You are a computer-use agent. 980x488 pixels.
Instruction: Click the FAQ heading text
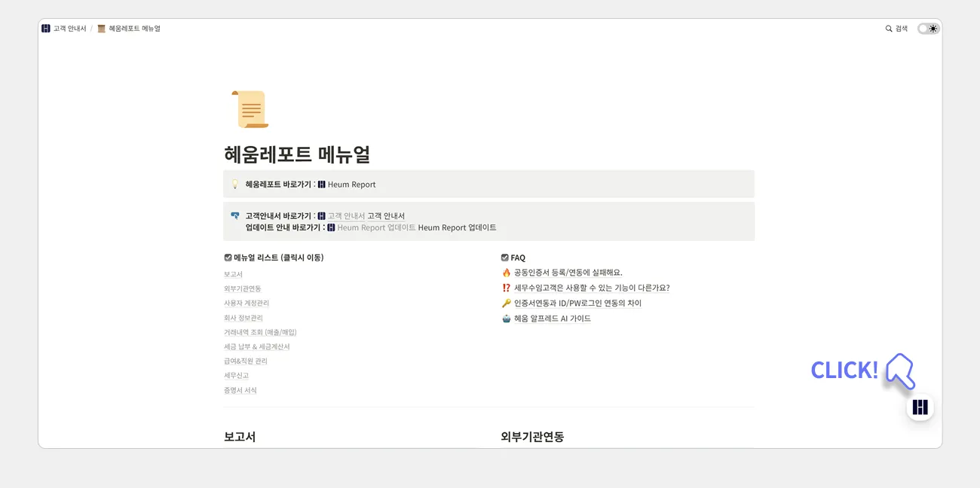tap(518, 258)
